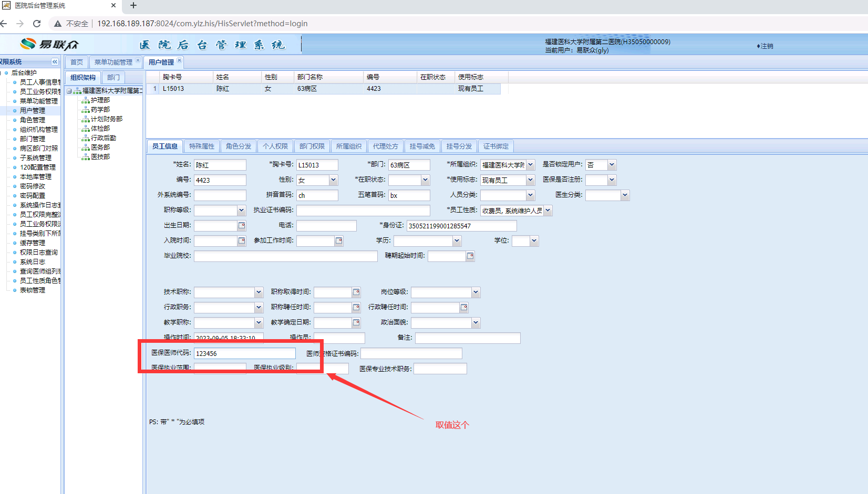Collapse the 福建医科大学附属第二医院 tree node
The width and height of the screenshot is (868, 494).
pos(69,91)
